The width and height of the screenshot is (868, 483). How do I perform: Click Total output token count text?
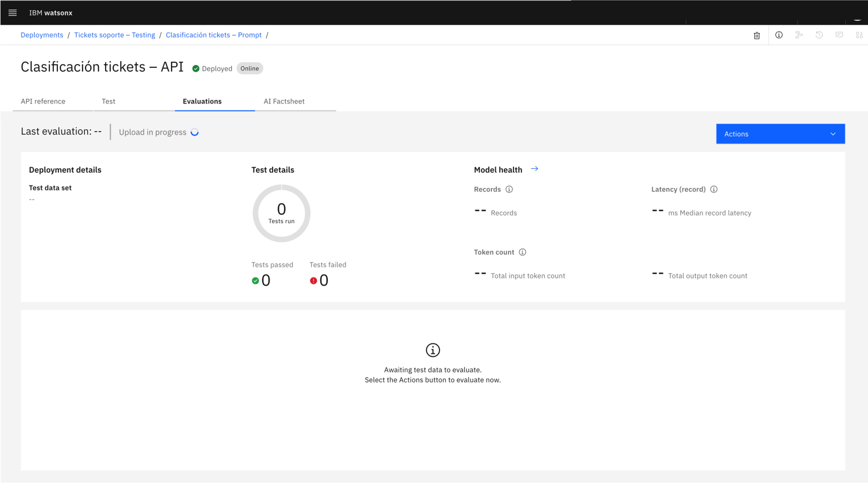point(708,276)
